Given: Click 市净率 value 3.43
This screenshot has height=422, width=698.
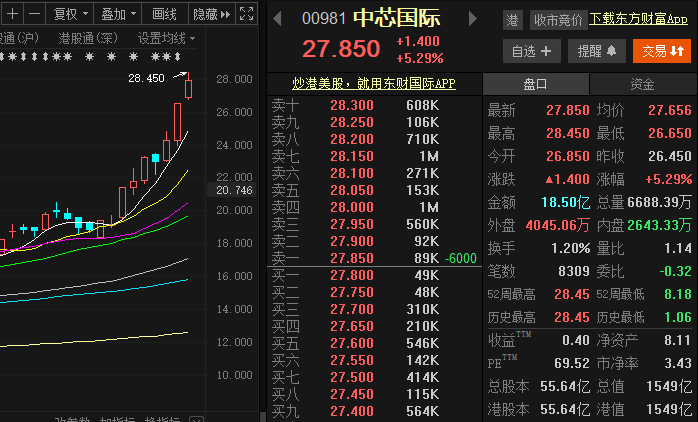Looking at the screenshot, I should point(678,363).
